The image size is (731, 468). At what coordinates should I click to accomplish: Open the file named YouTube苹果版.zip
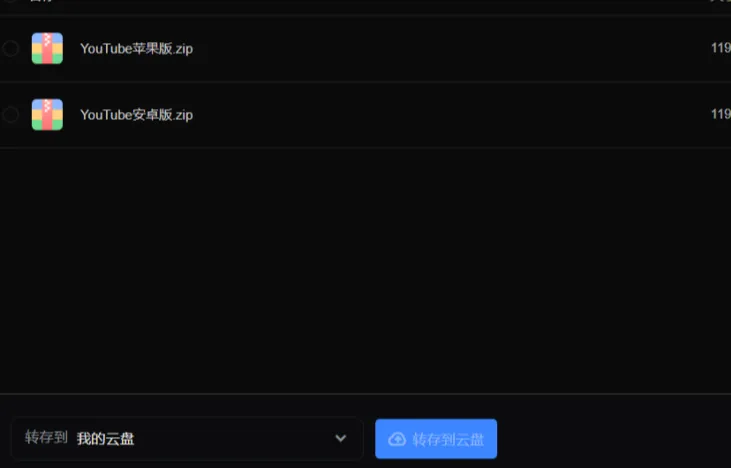click(136, 48)
